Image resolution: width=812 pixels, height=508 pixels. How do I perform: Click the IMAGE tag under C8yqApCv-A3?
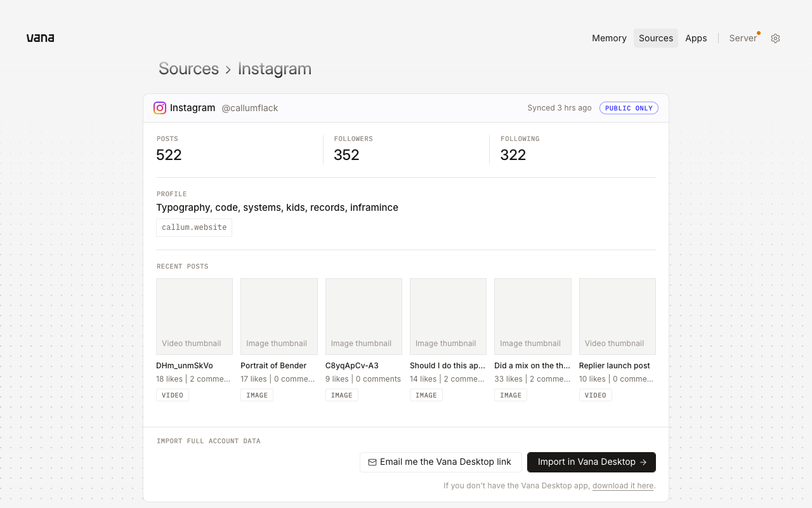coord(342,395)
